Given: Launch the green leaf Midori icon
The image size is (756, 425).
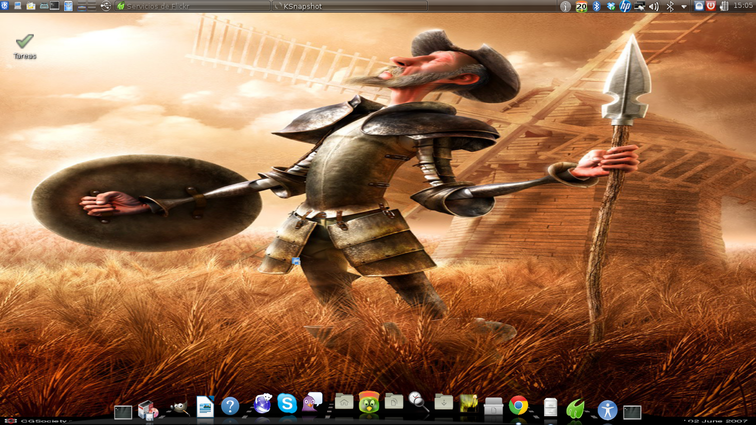Looking at the screenshot, I should (x=575, y=409).
